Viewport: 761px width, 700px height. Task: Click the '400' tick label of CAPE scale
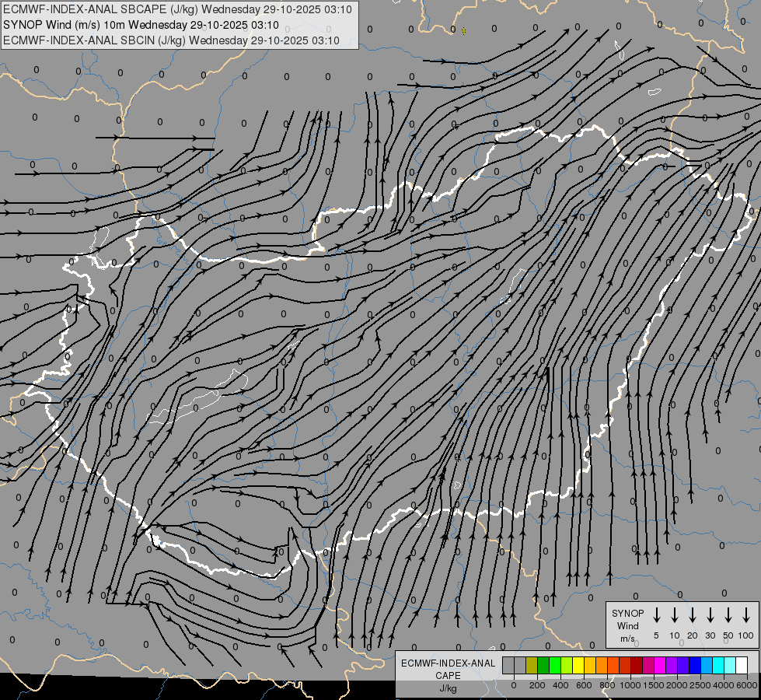point(560,685)
